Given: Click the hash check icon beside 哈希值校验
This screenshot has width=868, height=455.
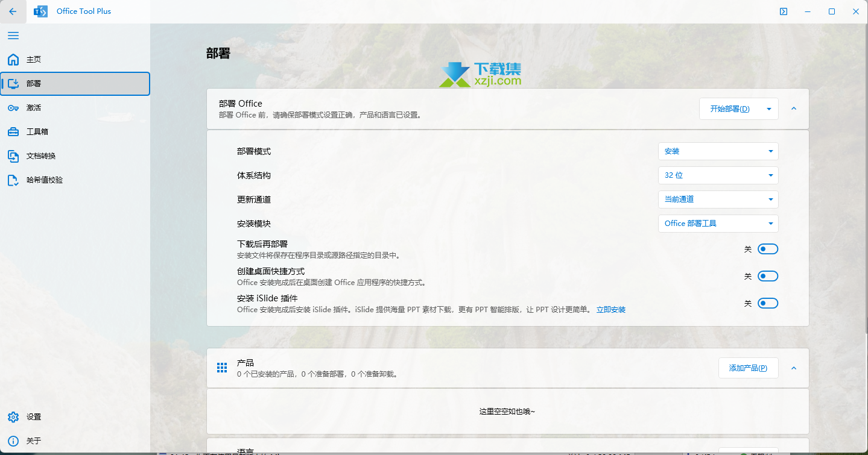Looking at the screenshot, I should pyautogui.click(x=13, y=180).
